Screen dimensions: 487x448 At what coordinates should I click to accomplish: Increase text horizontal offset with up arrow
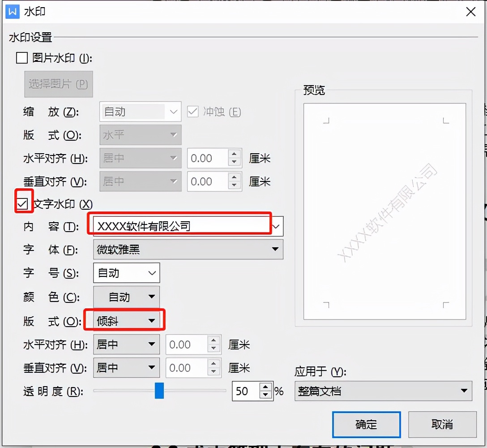pyautogui.click(x=214, y=340)
